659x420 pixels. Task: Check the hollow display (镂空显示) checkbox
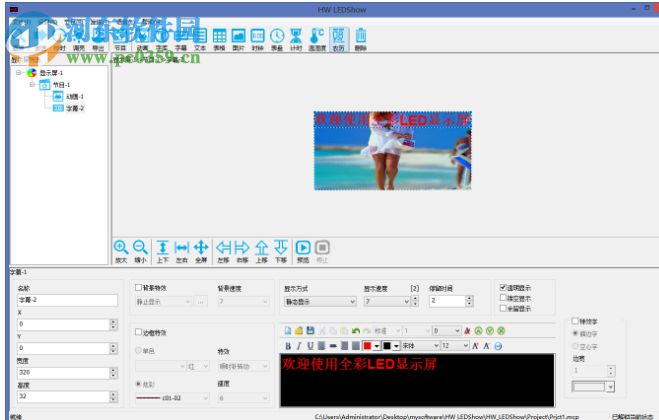[503, 298]
